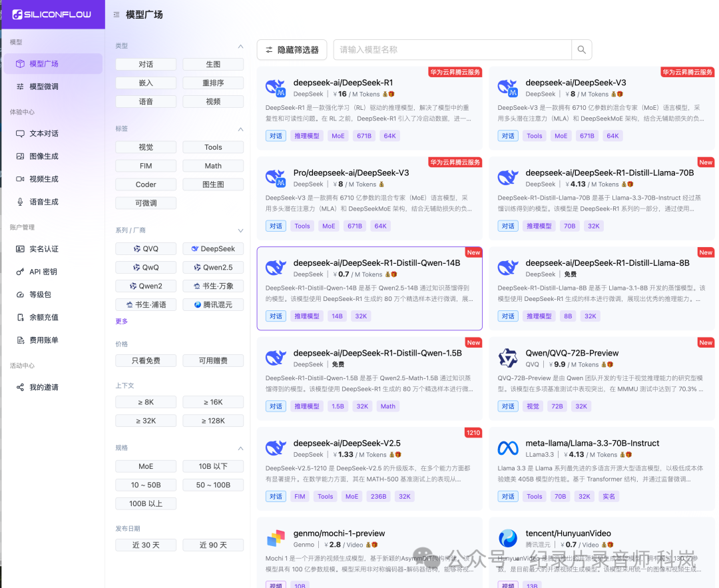Click 推理模型 tag on DeepSeek-R1 card
The width and height of the screenshot is (719, 588).
[x=307, y=136]
